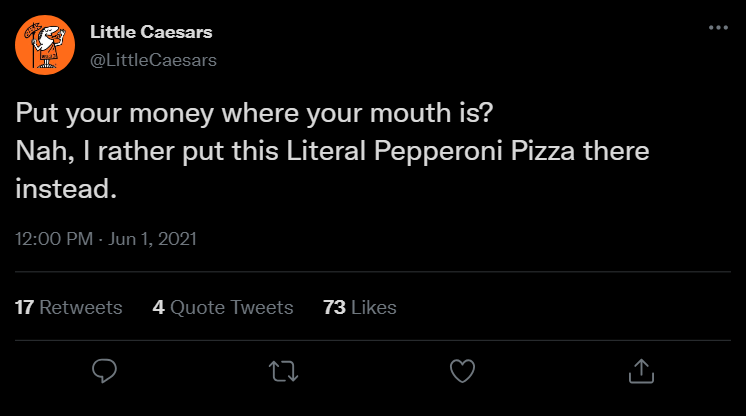Visit the @LittleCaesars handle link
The height and width of the screenshot is (416, 746).
coord(153,60)
